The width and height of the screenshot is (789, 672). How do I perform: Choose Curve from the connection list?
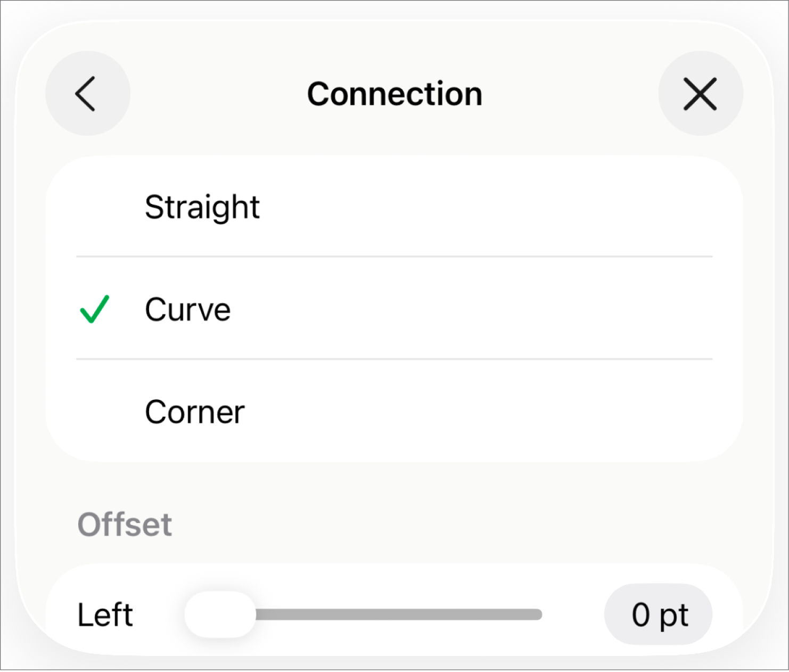point(187,310)
